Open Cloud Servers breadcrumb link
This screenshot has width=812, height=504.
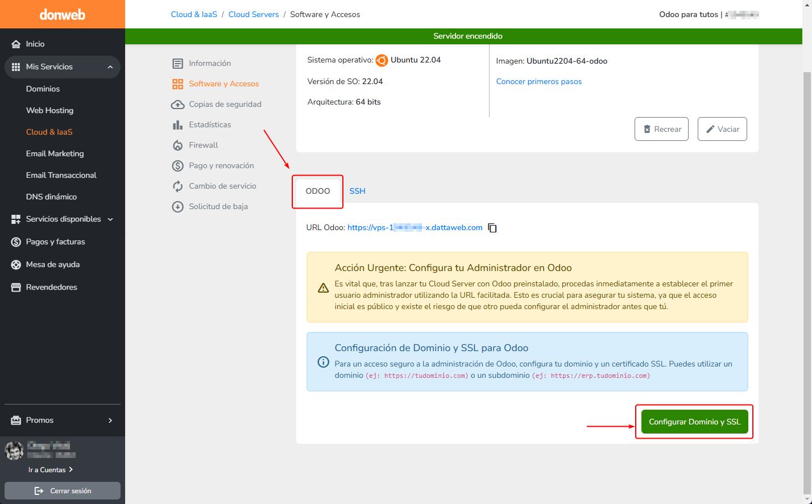coord(254,14)
